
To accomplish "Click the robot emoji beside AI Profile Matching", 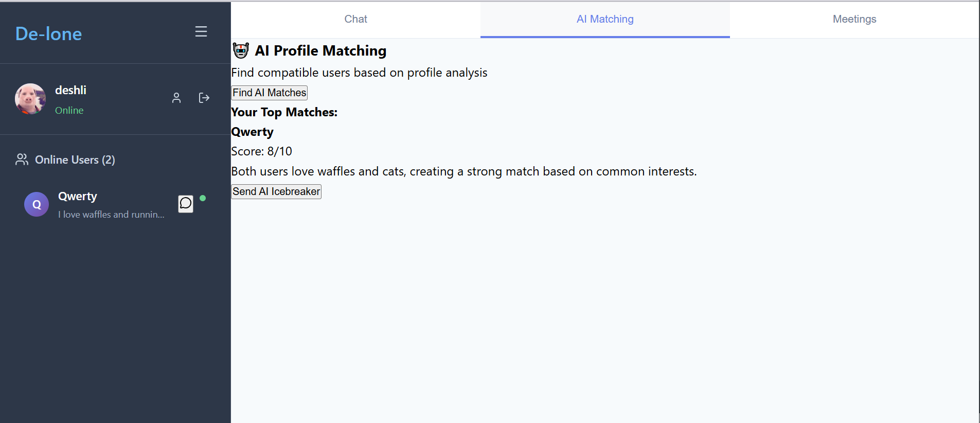I will (x=241, y=50).
